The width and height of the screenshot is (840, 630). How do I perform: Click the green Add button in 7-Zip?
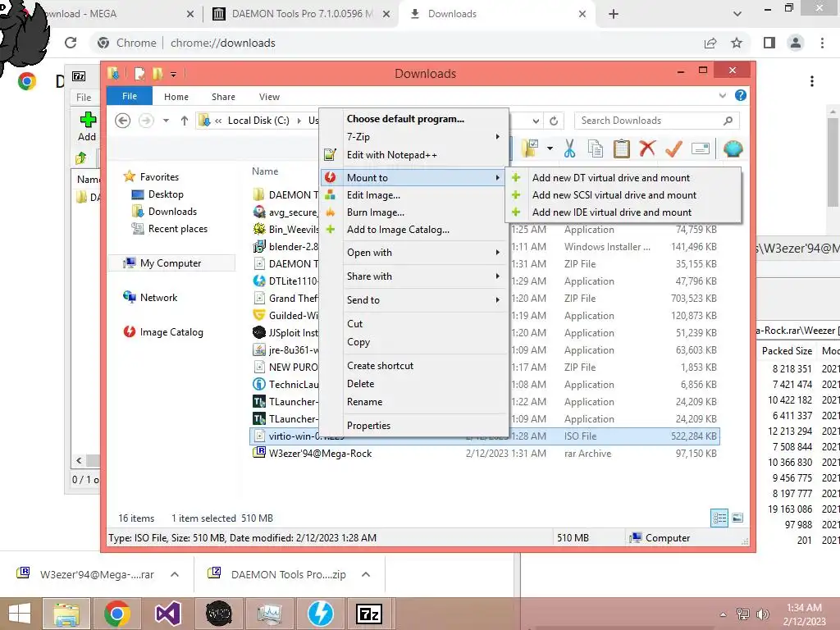point(87,127)
